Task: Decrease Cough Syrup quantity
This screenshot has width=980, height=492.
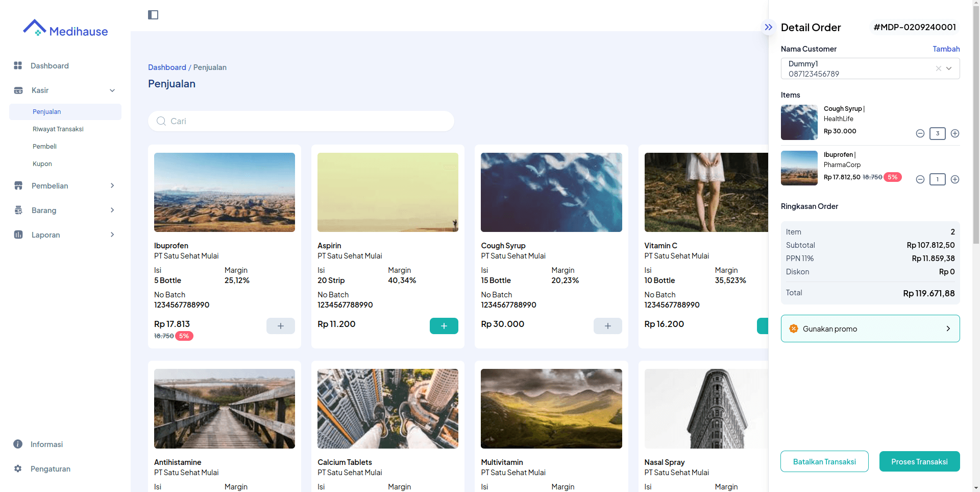Action: [920, 133]
